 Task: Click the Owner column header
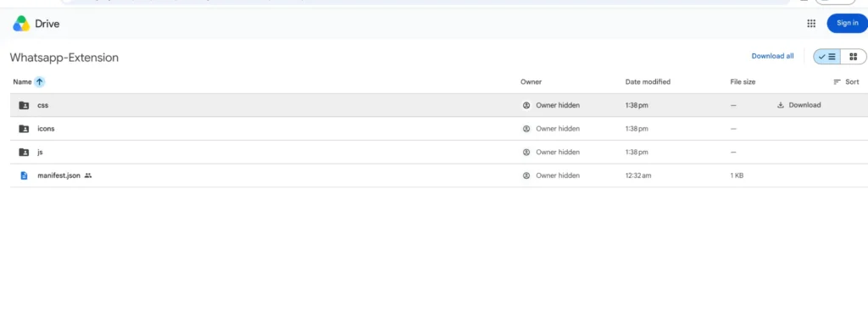[531, 82]
